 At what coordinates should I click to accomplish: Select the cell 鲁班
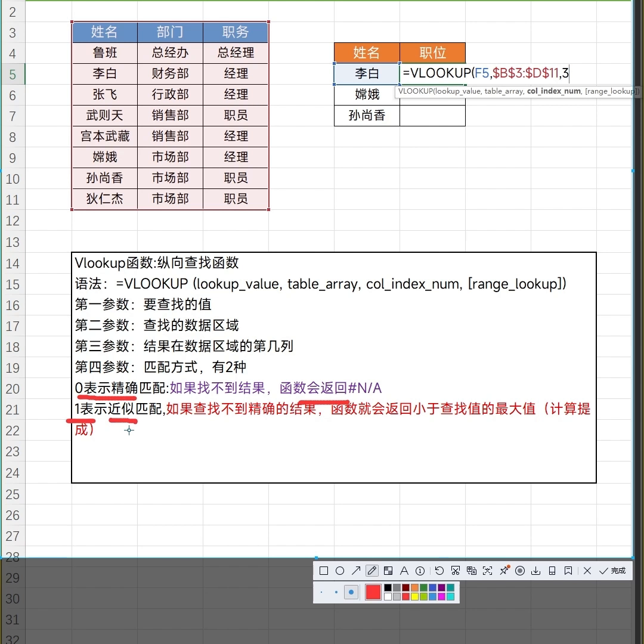(x=105, y=52)
